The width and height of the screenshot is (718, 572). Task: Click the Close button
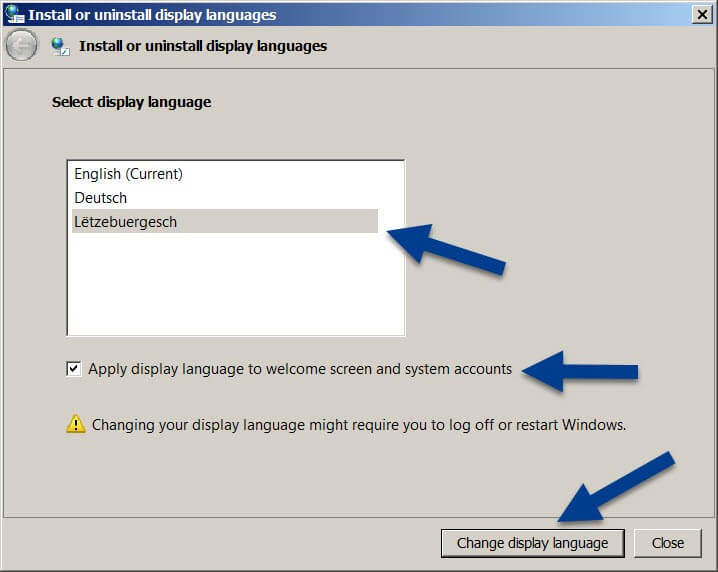[668, 543]
